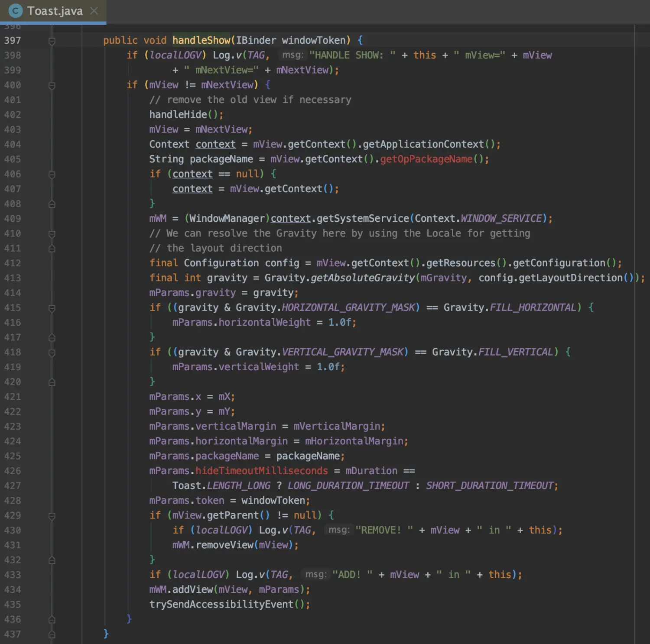The width and height of the screenshot is (650, 644).
Task: Click mHorizontalMargin on line 424
Action: coord(355,441)
